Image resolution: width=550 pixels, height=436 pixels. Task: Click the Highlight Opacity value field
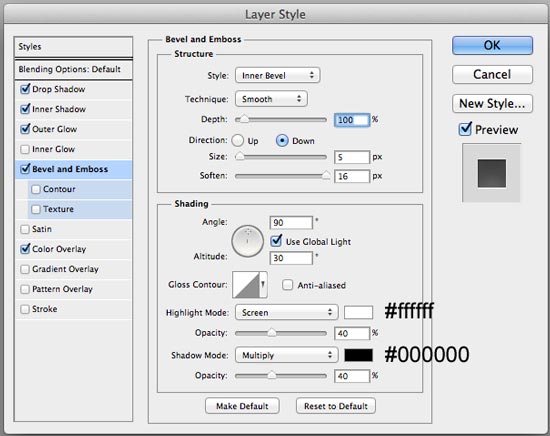click(x=352, y=333)
